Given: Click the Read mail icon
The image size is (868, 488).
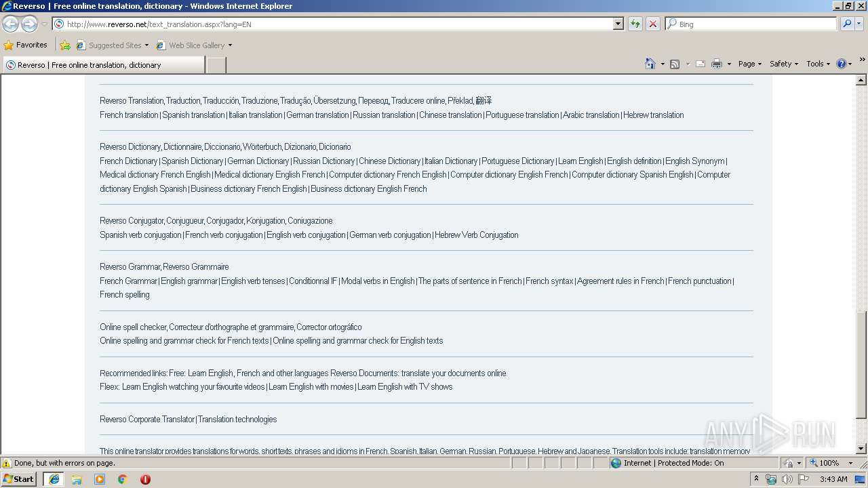Looking at the screenshot, I should [701, 64].
